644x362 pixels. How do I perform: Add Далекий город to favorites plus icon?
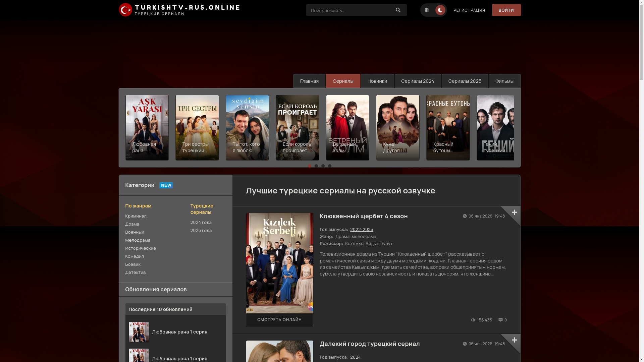point(514,340)
